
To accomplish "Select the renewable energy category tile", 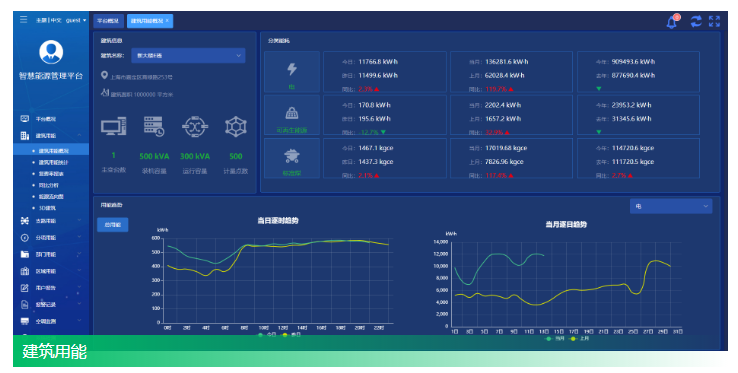I will pyautogui.click(x=292, y=115).
